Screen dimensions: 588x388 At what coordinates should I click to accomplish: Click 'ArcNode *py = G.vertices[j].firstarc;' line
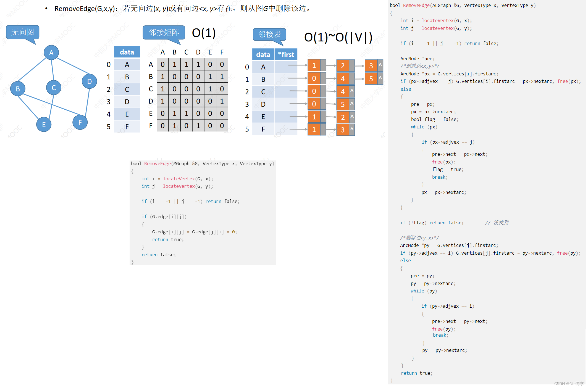449,245
